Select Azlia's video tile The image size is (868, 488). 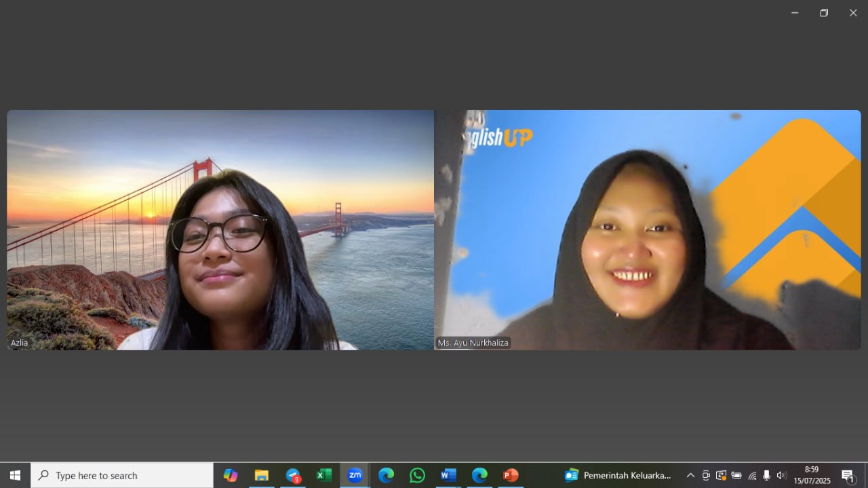click(x=220, y=230)
